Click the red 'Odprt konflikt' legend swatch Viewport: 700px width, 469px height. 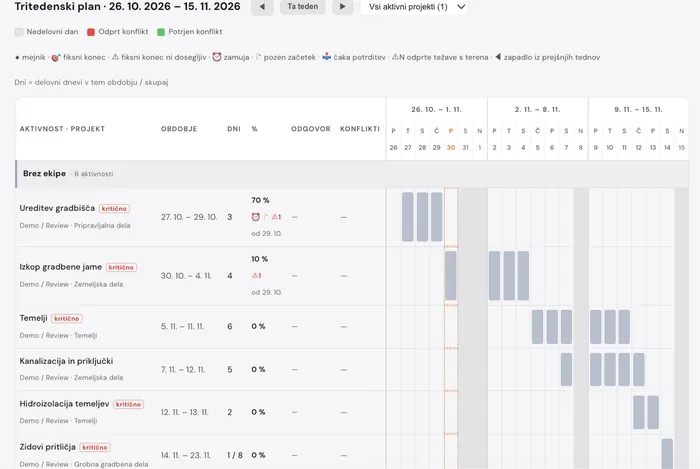click(x=91, y=32)
